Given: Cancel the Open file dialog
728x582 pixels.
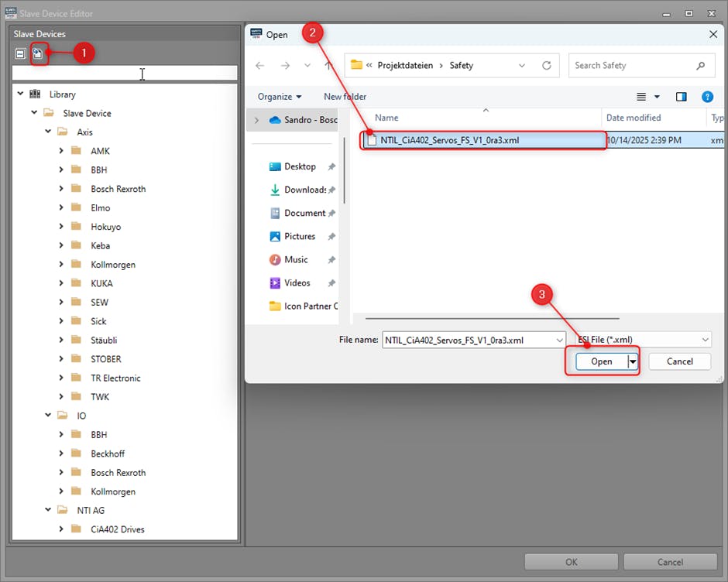Looking at the screenshot, I should pyautogui.click(x=679, y=361).
